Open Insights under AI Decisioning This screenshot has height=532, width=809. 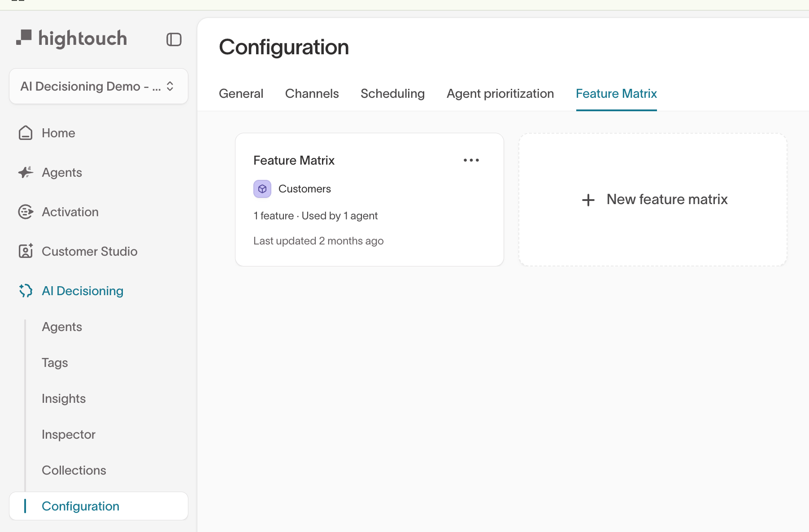coord(64,398)
